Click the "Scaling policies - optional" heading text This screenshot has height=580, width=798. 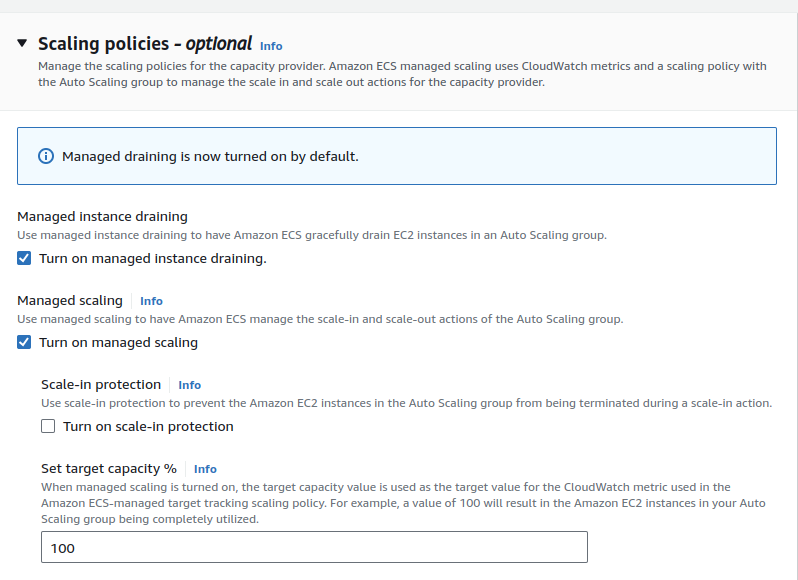click(144, 44)
